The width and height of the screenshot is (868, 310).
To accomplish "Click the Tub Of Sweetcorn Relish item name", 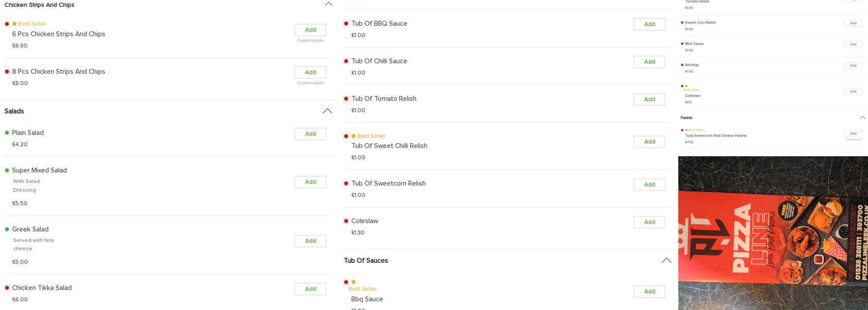I will (x=388, y=184).
